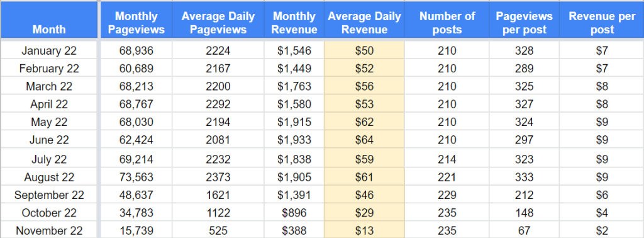This screenshot has height=238, width=644.
Task: Click the 68,936 monthly pageviews cell
Action: (136, 51)
